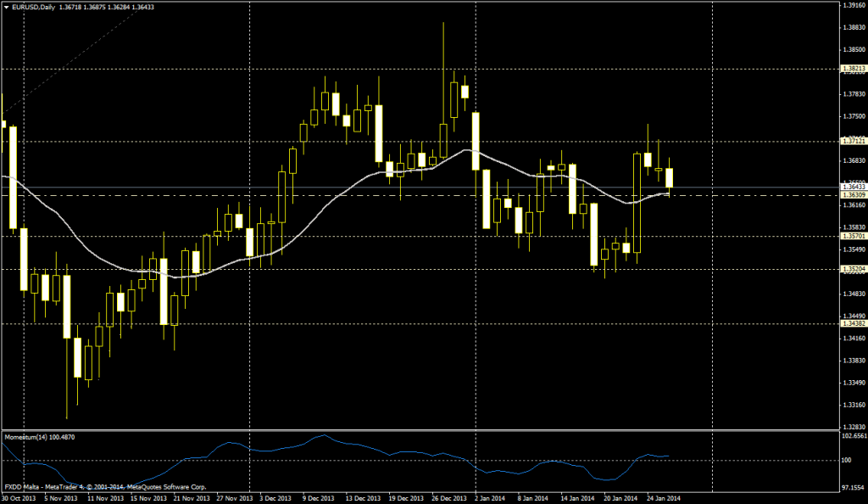Screen dimensions: 868x504
Task: Click the 1.34382 price level tag
Action: (x=853, y=323)
